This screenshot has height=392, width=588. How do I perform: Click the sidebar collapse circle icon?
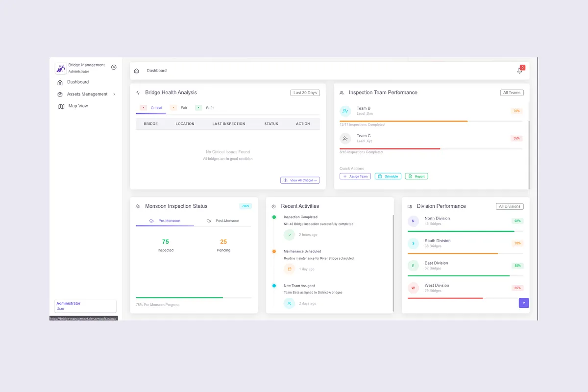point(114,67)
